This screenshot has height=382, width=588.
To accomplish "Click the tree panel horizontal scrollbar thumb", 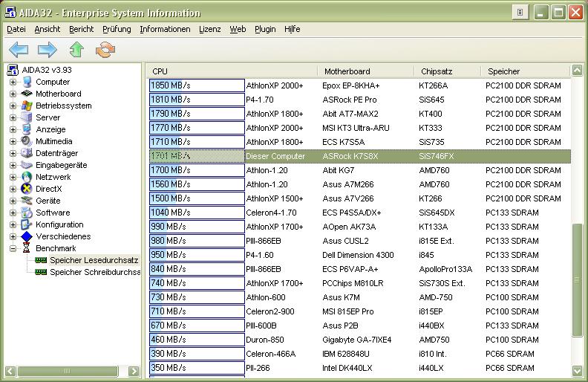I will [x=68, y=371].
